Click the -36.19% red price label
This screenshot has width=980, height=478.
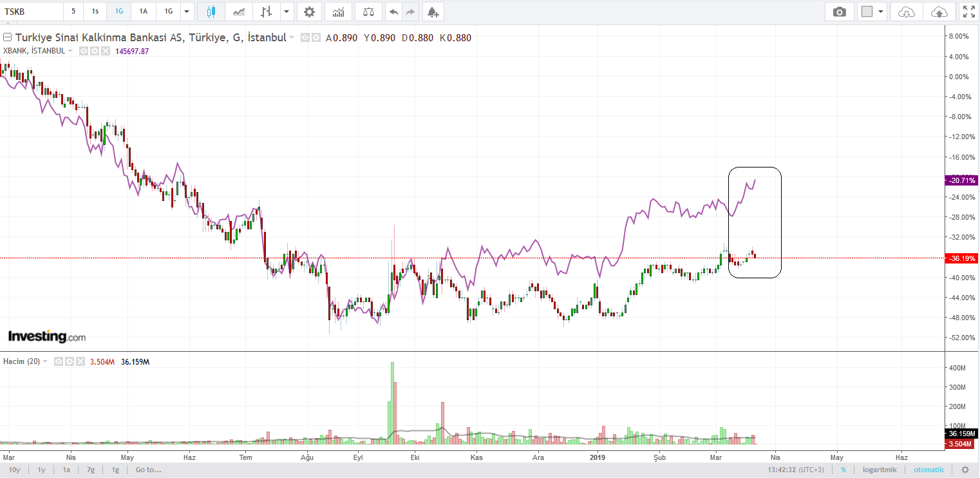click(962, 258)
